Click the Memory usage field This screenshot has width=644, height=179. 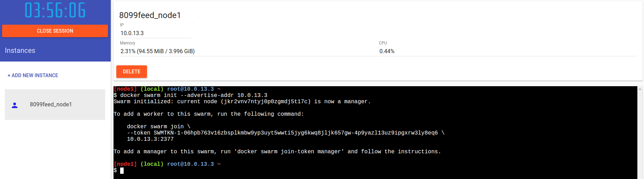tap(248, 51)
